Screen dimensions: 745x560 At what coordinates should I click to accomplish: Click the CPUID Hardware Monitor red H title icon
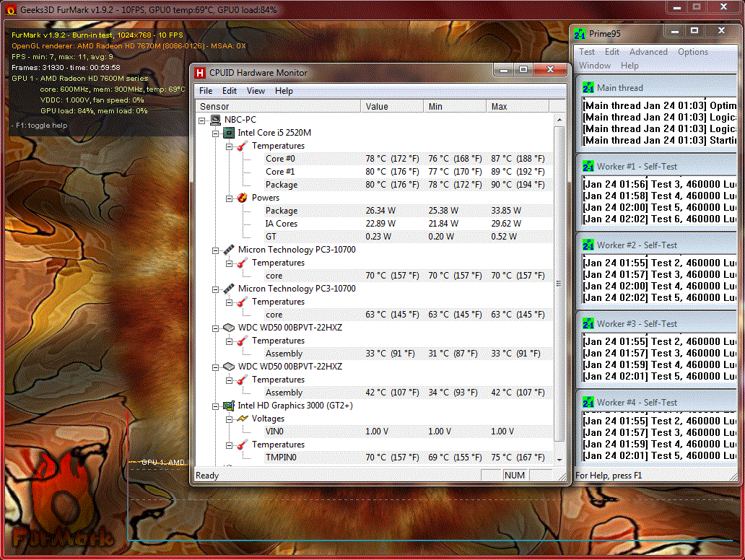click(x=200, y=73)
